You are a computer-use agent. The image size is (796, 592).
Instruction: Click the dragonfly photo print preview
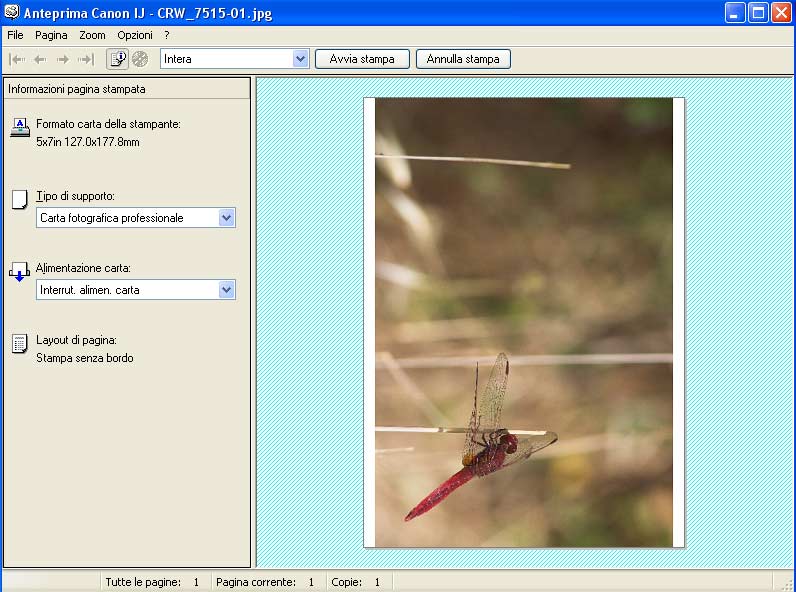[524, 322]
